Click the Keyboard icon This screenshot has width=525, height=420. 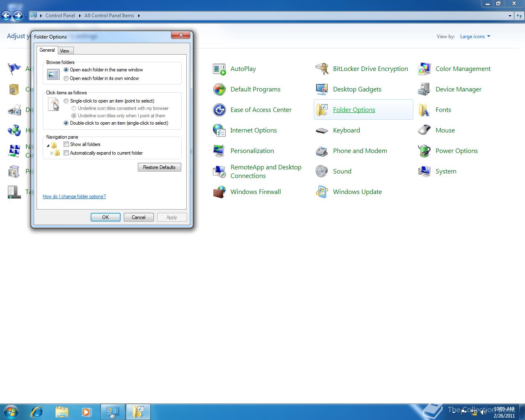[x=322, y=130]
